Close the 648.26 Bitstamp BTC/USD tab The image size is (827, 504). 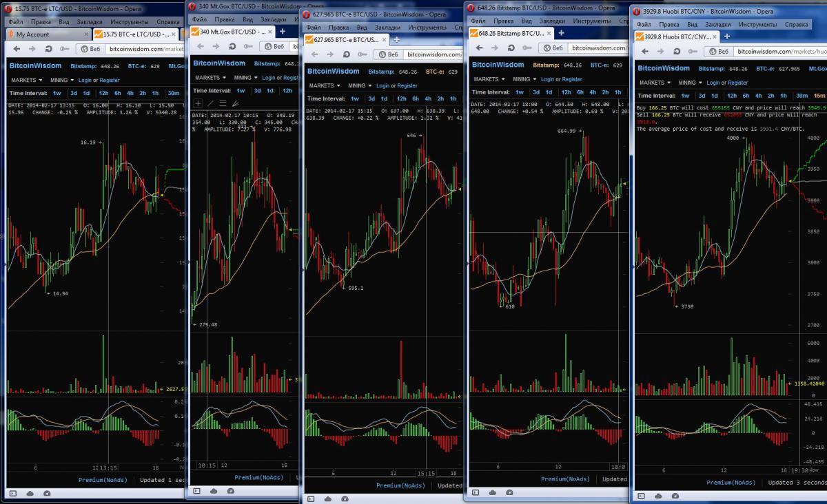pyautogui.click(x=549, y=33)
